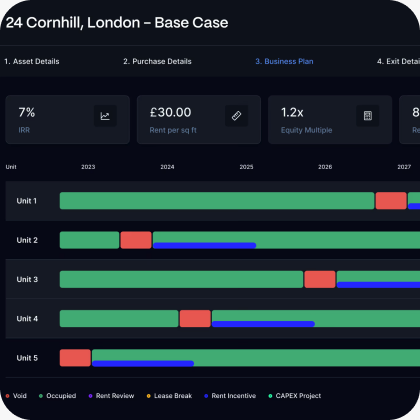Click the ruler icon on Rent per sq ft card

pyautogui.click(x=236, y=116)
